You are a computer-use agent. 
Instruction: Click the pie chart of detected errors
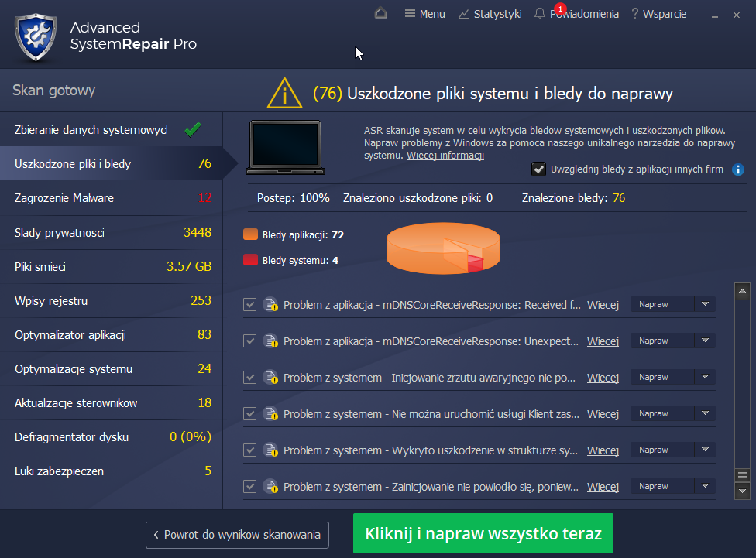tap(444, 248)
